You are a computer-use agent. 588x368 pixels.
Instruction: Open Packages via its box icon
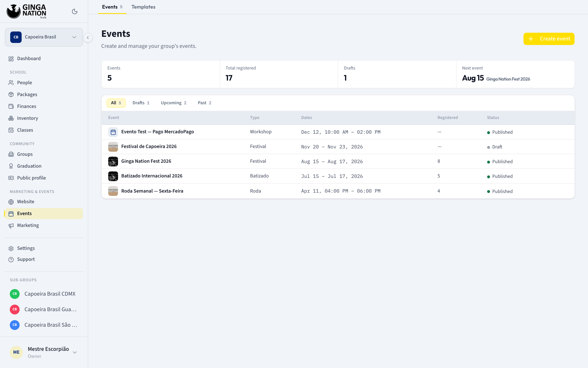tap(11, 94)
